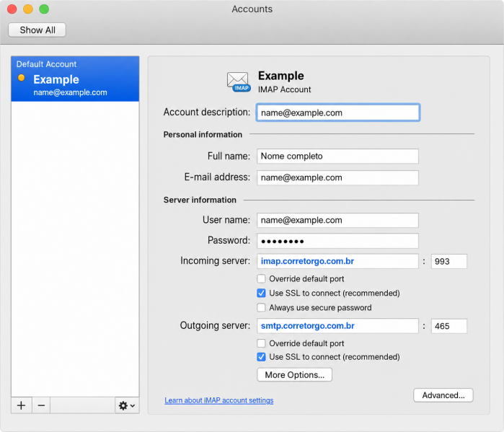Viewport: 504px width, 432px height.
Task: Add a new account with plus button
Action: (21, 405)
